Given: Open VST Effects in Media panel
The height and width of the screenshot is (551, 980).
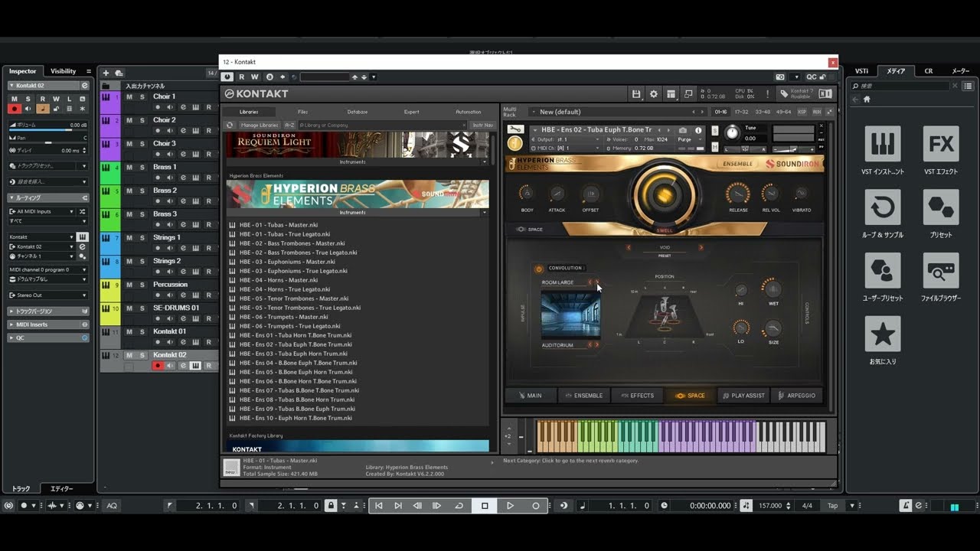Looking at the screenshot, I should (x=940, y=144).
